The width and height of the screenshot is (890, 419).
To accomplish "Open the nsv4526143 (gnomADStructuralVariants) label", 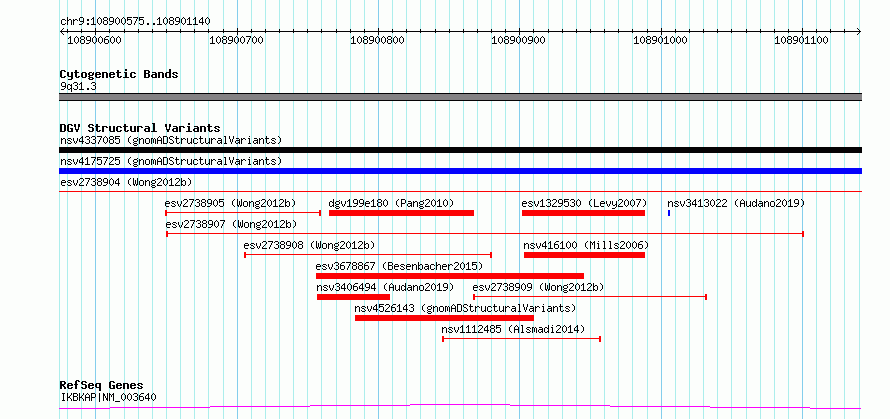I will (x=465, y=308).
